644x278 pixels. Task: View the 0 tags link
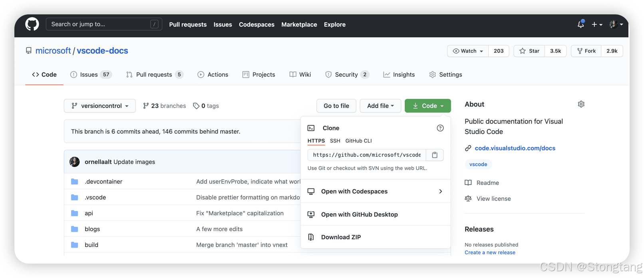point(206,106)
